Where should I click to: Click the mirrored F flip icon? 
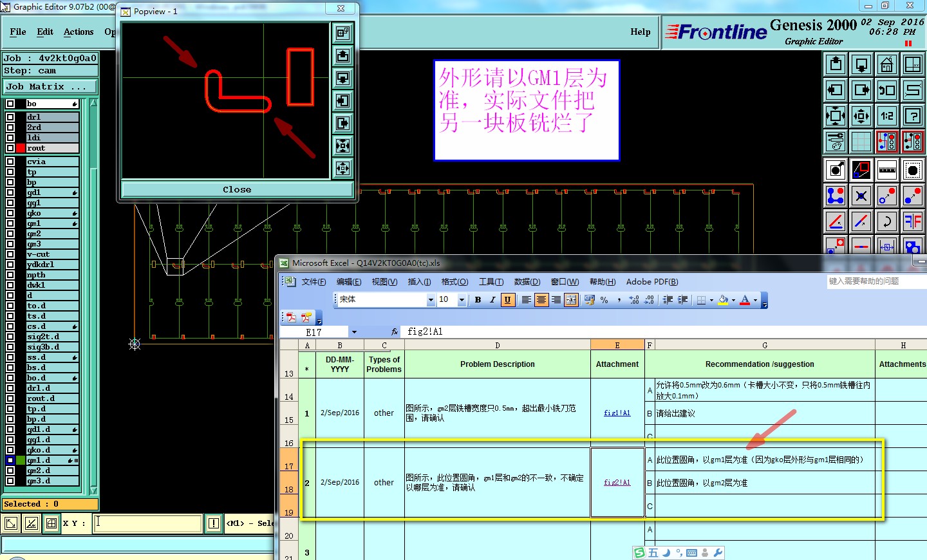pyautogui.click(x=913, y=221)
